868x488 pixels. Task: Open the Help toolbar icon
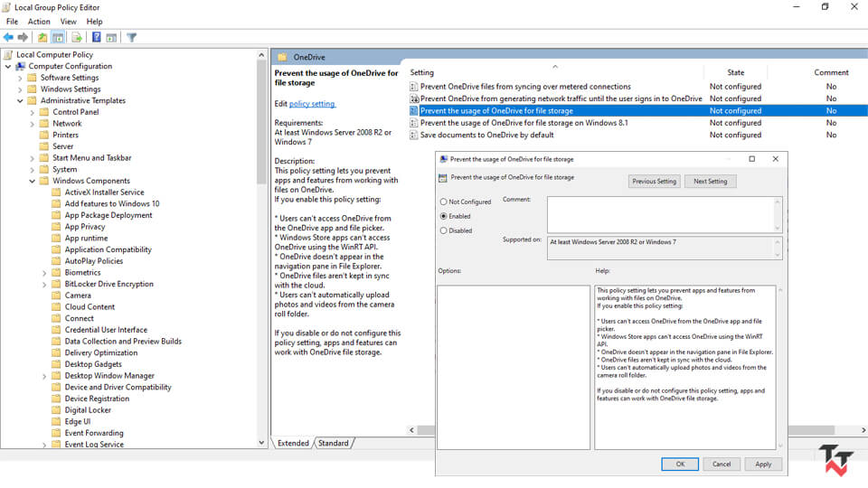(x=97, y=37)
